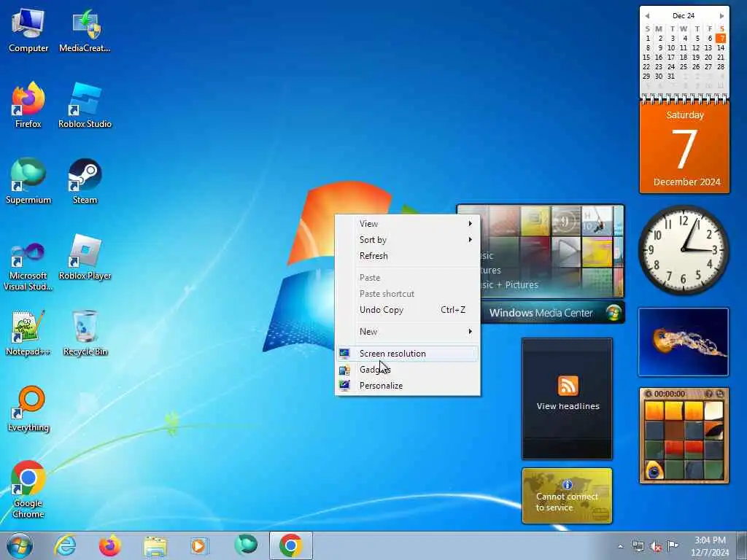Choose Undo Copy in the context menu
Screen dimensions: 747x560
pyautogui.click(x=407, y=310)
